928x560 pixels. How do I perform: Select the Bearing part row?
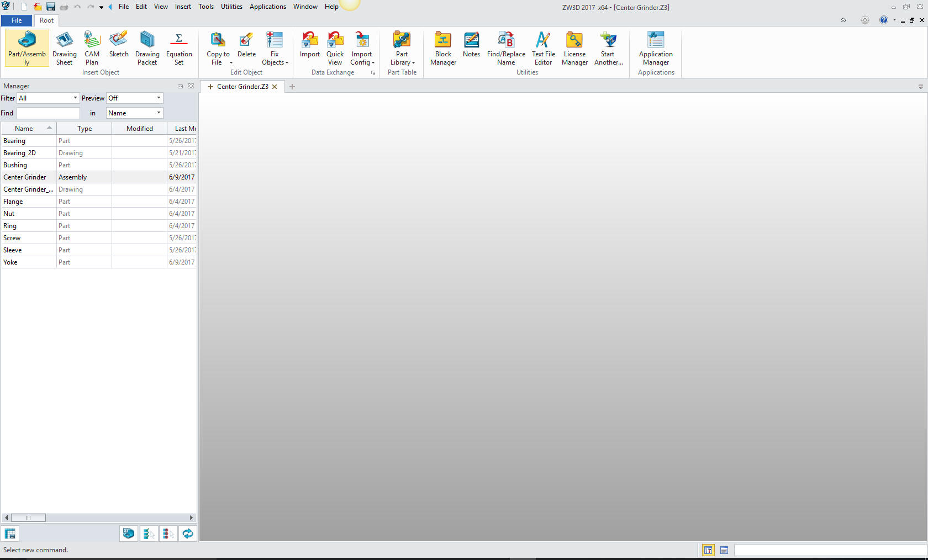pyautogui.click(x=99, y=141)
